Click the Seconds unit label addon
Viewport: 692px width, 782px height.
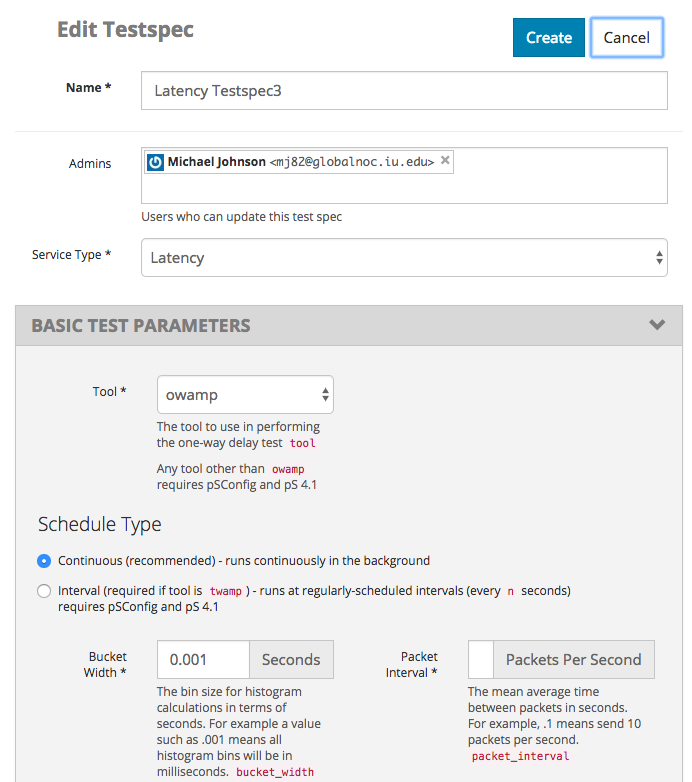291,659
